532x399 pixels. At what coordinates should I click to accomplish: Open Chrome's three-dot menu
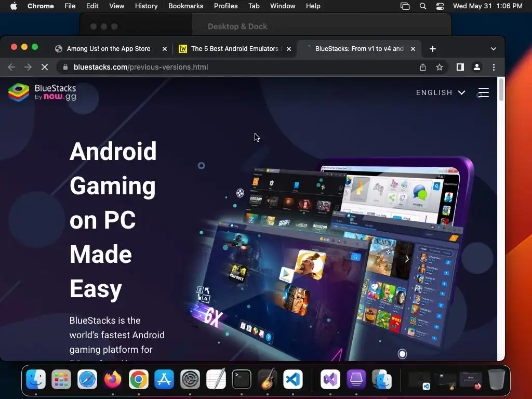[494, 67]
